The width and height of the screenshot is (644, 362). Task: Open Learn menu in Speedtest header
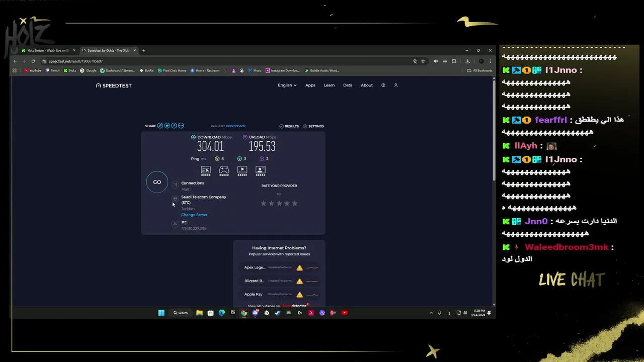[x=329, y=85]
